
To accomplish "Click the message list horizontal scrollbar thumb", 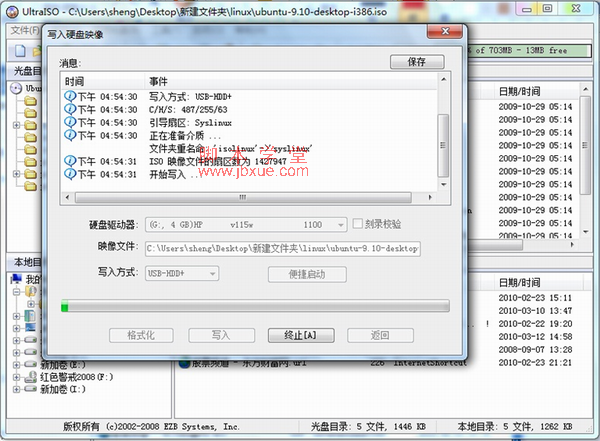I will pos(243,197).
